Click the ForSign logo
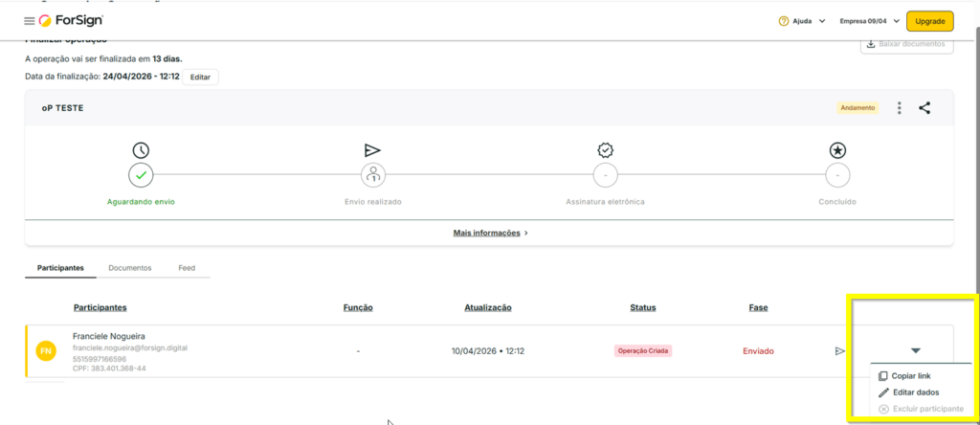980x425 pixels. point(71,21)
